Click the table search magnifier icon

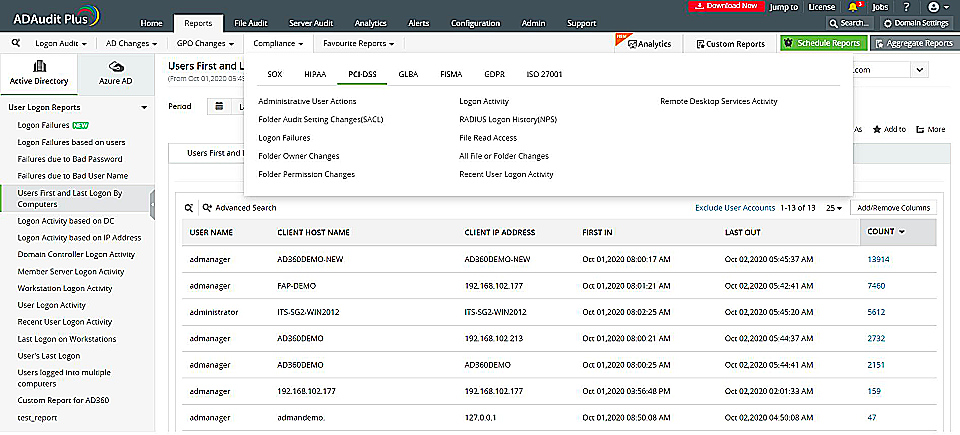tap(189, 208)
